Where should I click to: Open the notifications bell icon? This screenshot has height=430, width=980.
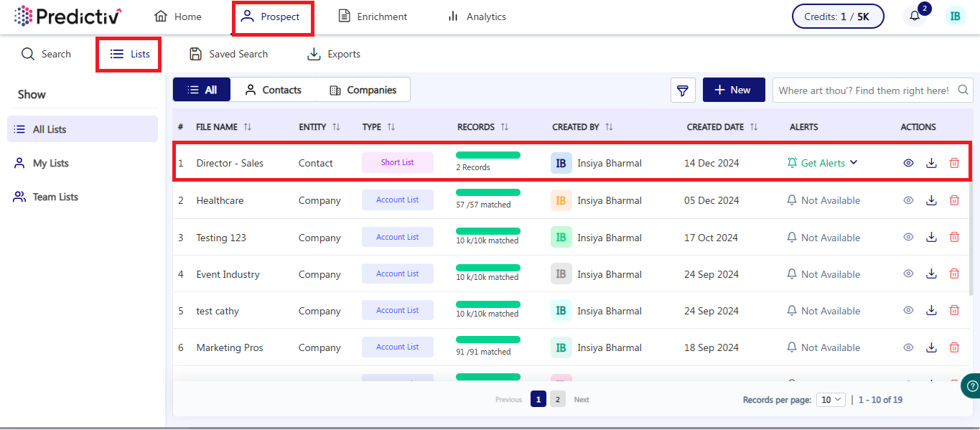click(x=915, y=16)
